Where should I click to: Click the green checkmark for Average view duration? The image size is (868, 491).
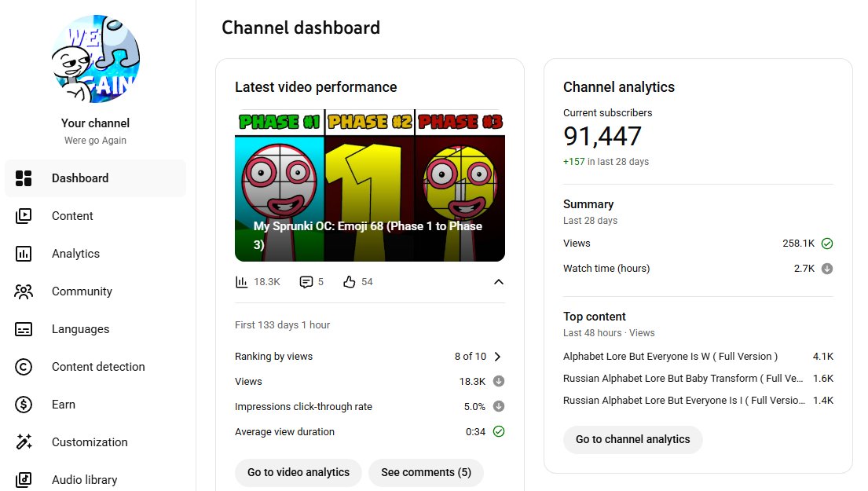click(499, 431)
